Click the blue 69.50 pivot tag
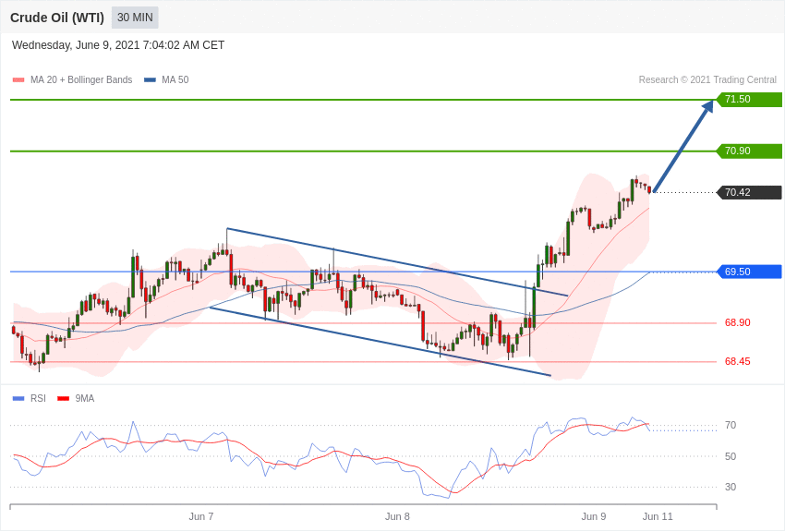This screenshot has width=785, height=532. (750, 272)
